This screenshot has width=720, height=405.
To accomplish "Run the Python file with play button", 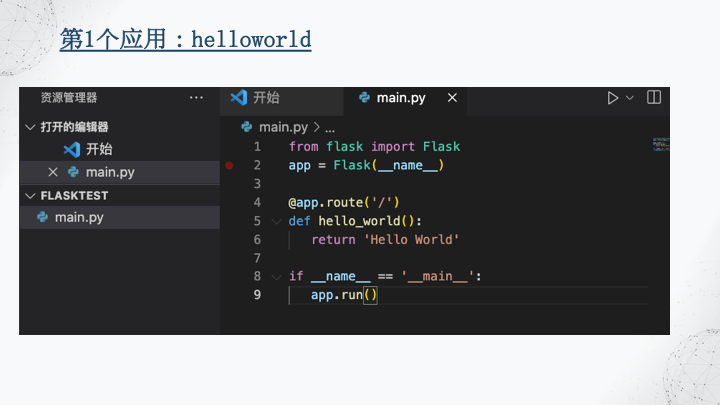I will (612, 98).
